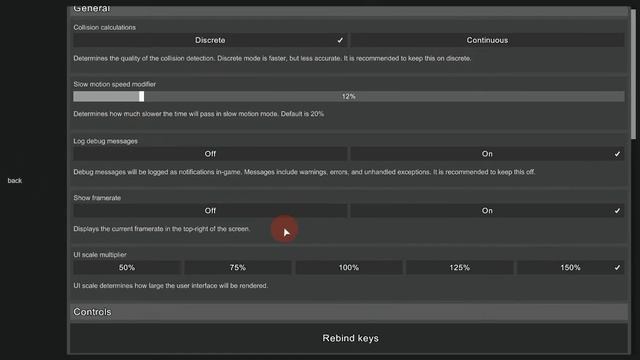Select Continuous collision calculations

click(x=487, y=40)
